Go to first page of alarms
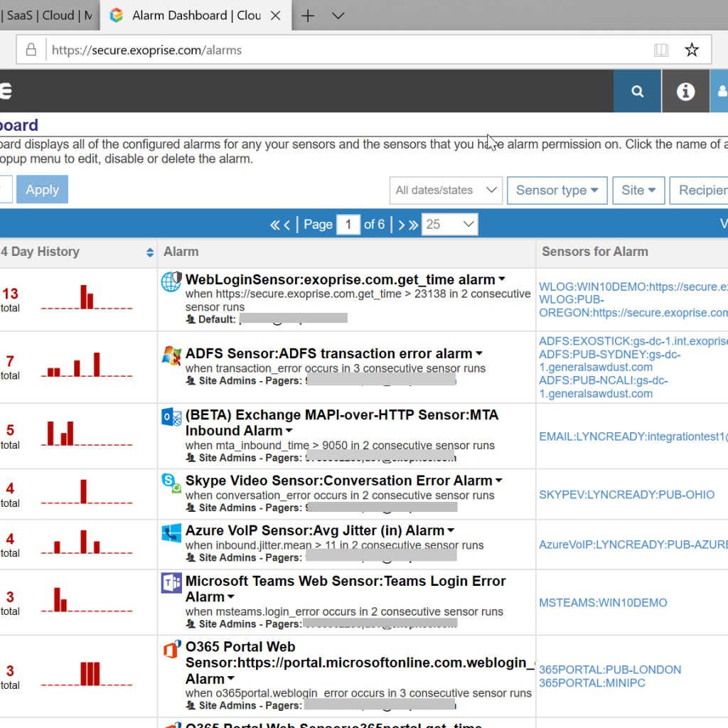The height and width of the screenshot is (728, 728). point(275,225)
